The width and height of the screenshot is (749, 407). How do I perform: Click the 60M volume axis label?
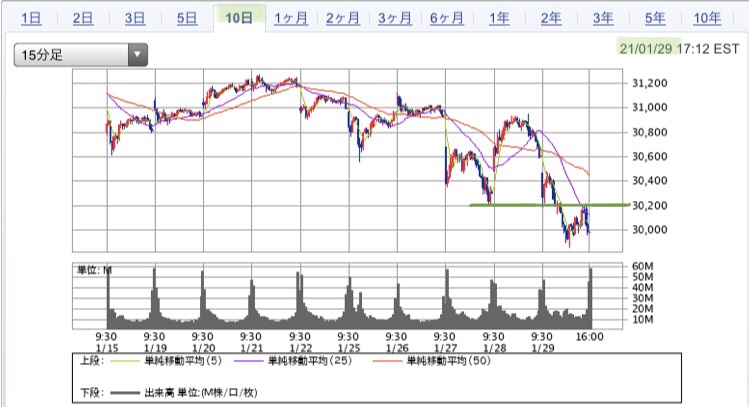tap(642, 266)
